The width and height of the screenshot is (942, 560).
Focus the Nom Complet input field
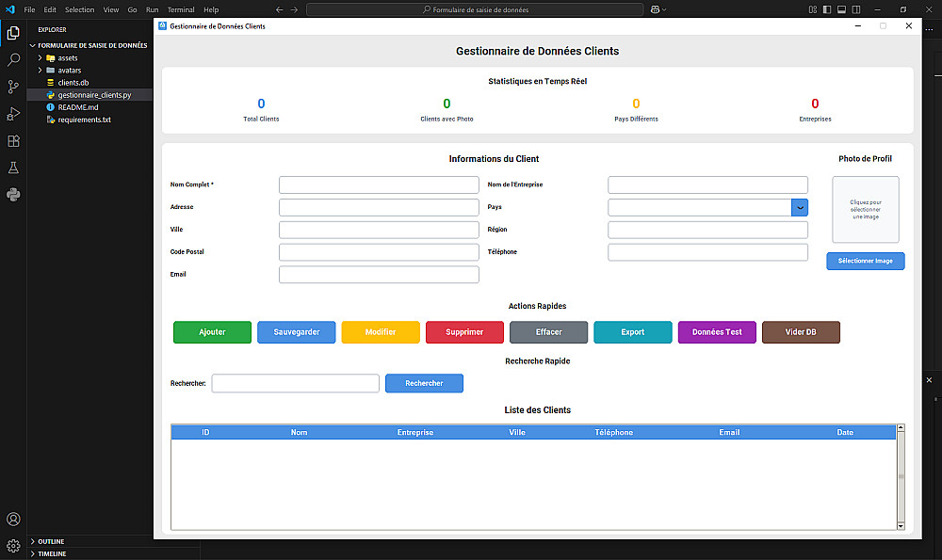point(379,184)
